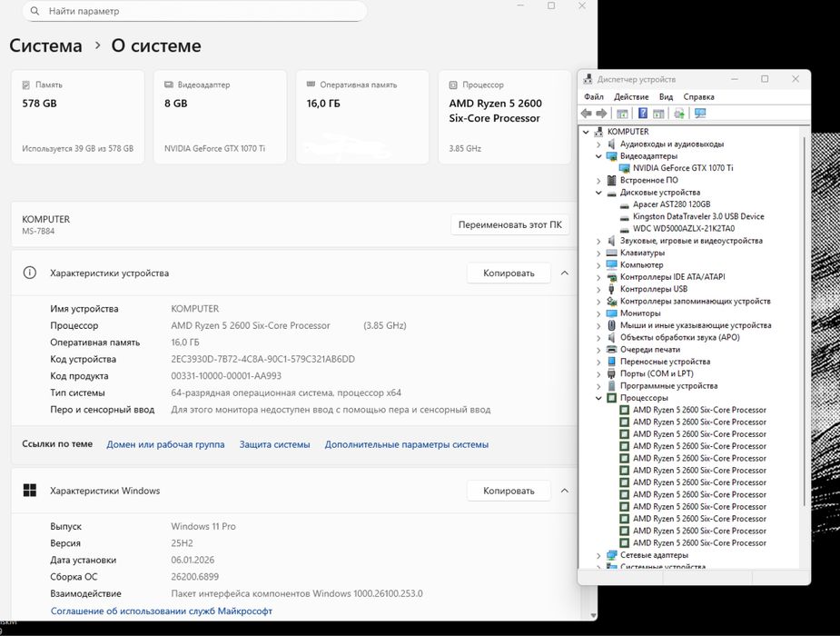Click the Forward arrow in Device Manager toolbar

point(601,113)
